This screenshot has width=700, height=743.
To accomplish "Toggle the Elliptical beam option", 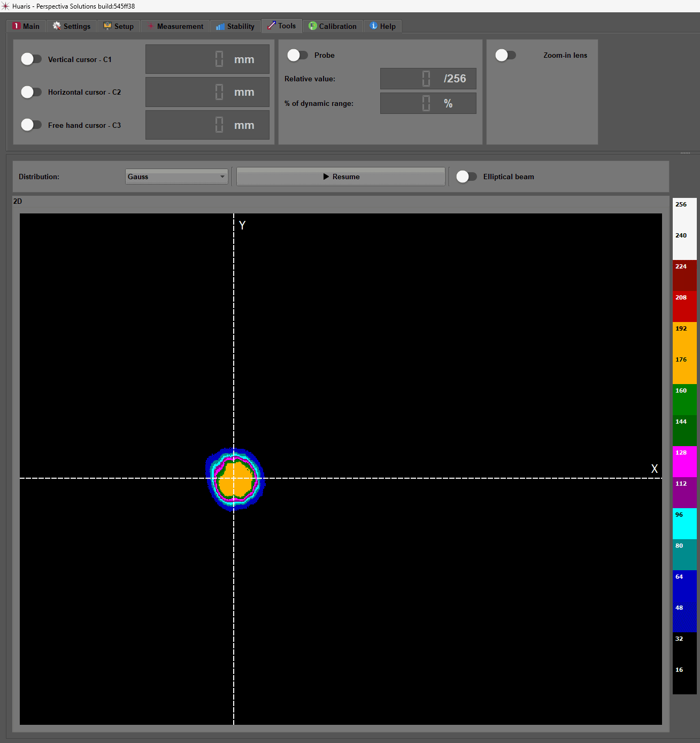I will point(466,177).
